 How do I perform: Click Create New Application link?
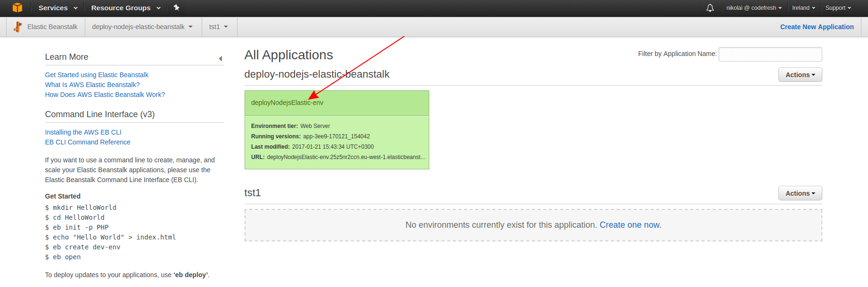(817, 27)
